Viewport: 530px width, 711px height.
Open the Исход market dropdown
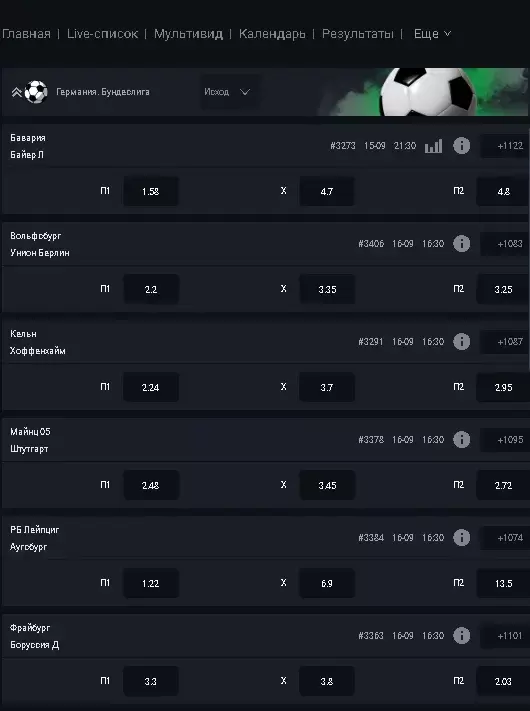pos(230,92)
